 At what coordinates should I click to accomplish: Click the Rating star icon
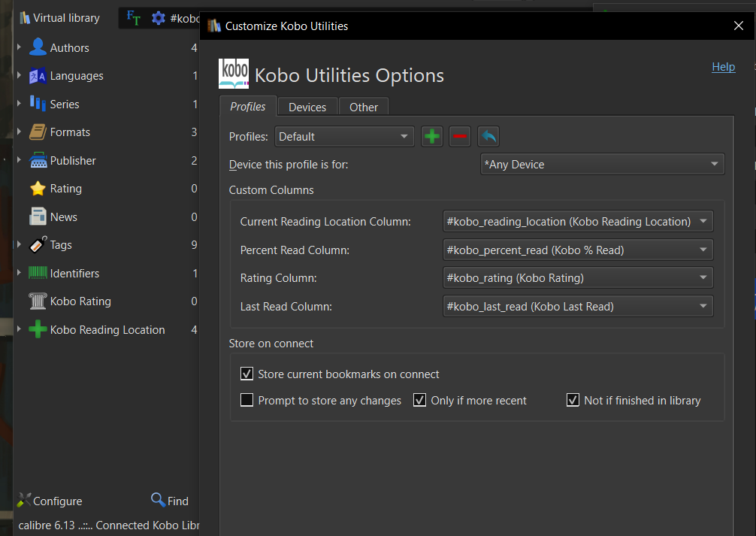(x=38, y=189)
